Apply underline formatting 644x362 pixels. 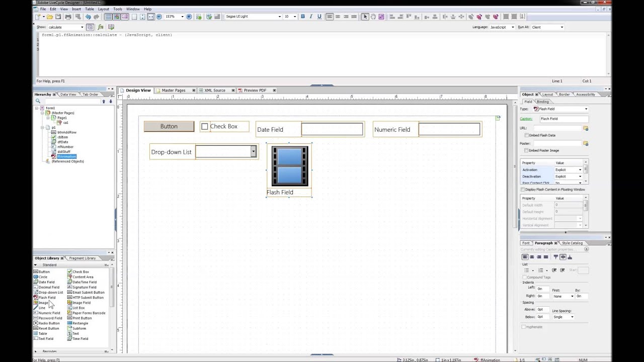[x=319, y=17]
